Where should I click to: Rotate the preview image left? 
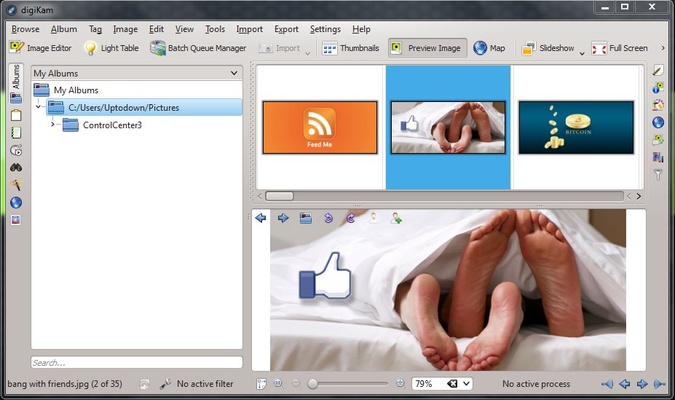click(x=328, y=218)
